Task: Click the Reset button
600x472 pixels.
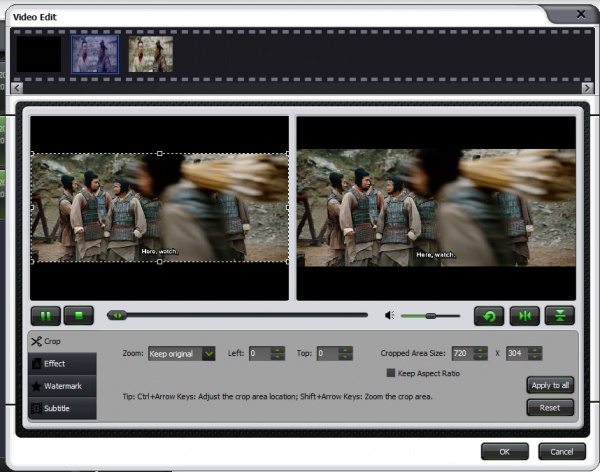Action: coord(550,408)
